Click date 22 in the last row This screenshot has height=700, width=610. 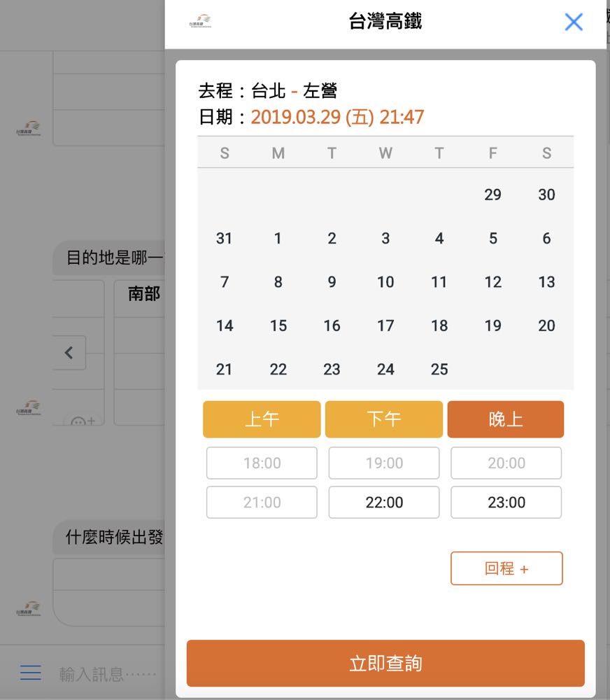click(x=278, y=370)
